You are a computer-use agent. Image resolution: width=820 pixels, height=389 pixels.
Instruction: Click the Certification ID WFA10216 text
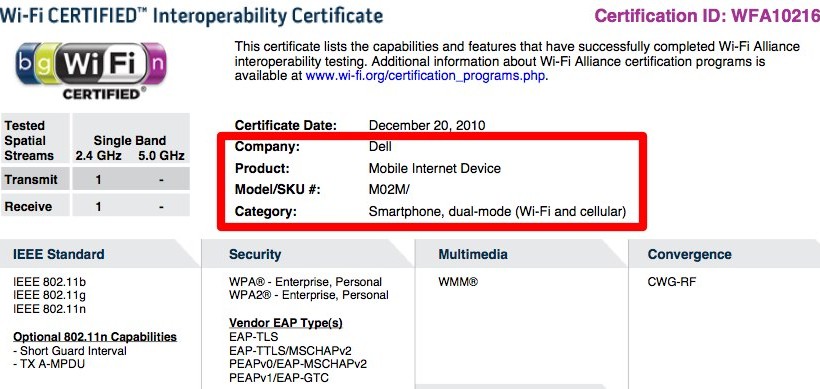tap(707, 16)
